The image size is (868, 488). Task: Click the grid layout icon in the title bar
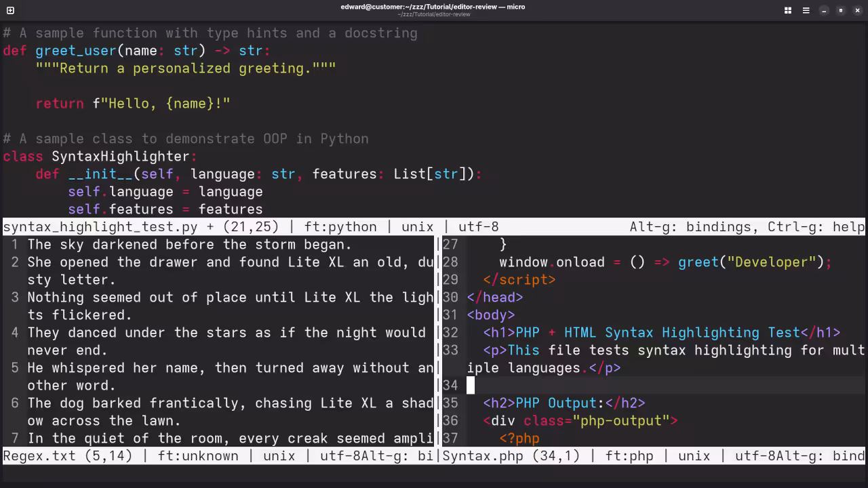click(787, 10)
